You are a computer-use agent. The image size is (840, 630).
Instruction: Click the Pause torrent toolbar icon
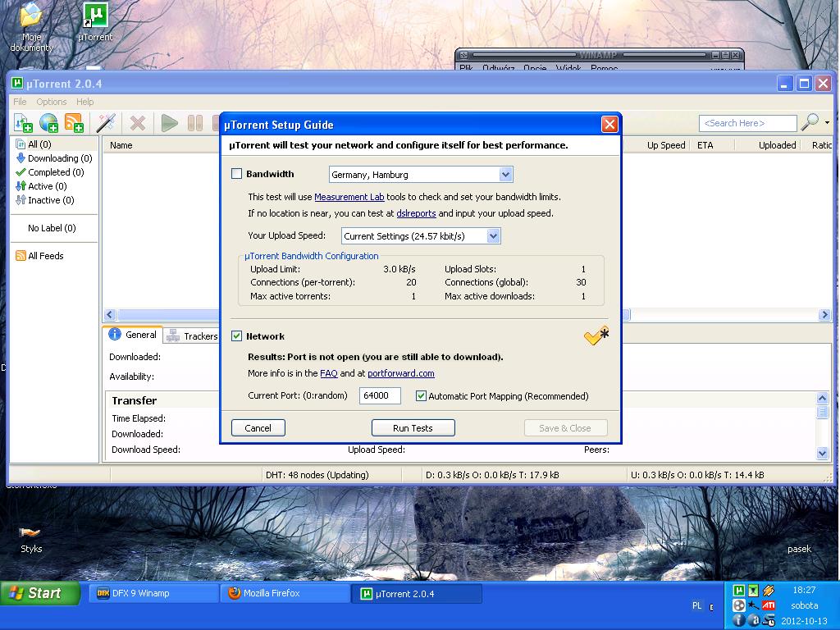[x=195, y=123]
